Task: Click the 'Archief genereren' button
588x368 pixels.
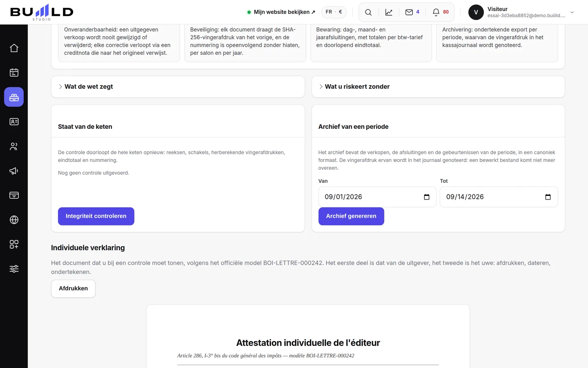Action: [351, 216]
